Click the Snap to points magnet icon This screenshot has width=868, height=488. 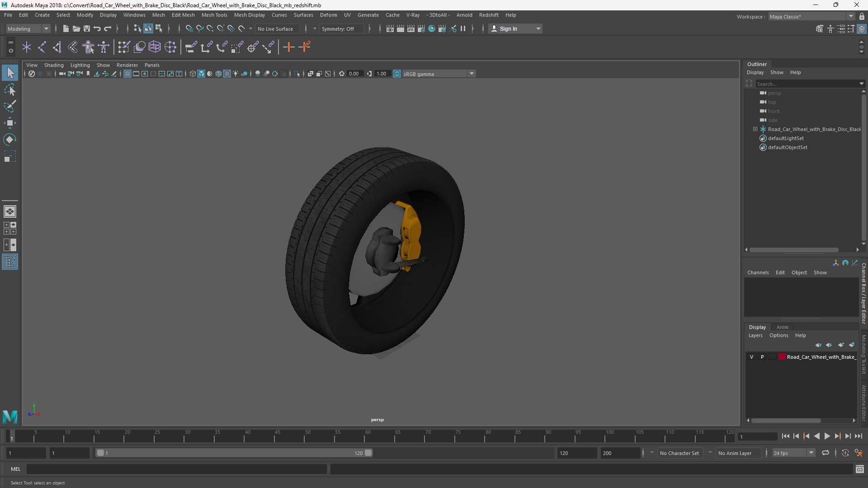[210, 28]
